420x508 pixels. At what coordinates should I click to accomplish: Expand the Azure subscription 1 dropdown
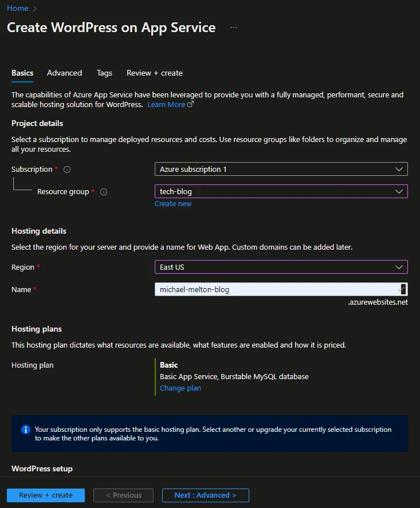click(281, 169)
